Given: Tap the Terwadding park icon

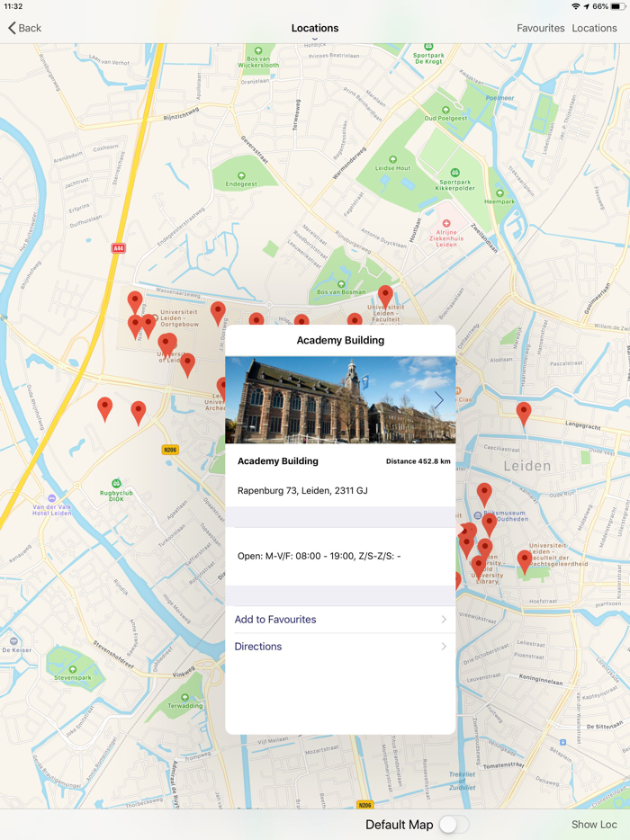Looking at the screenshot, I should (185, 698).
